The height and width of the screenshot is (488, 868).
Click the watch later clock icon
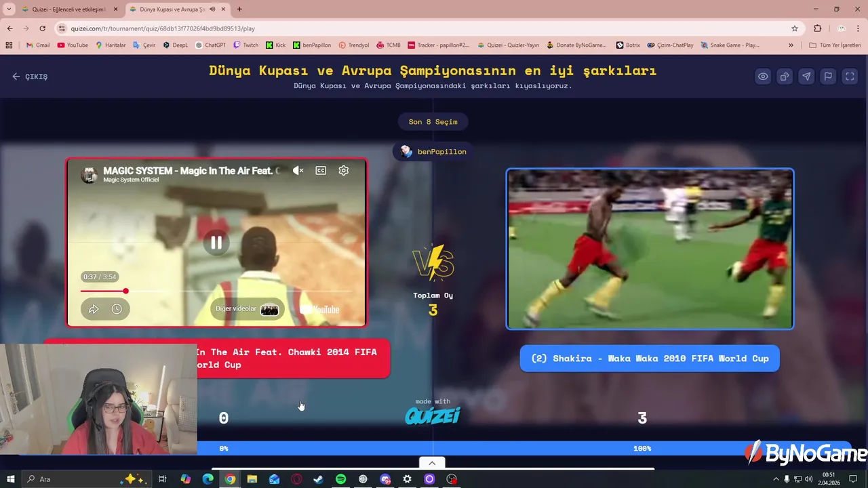click(x=117, y=309)
